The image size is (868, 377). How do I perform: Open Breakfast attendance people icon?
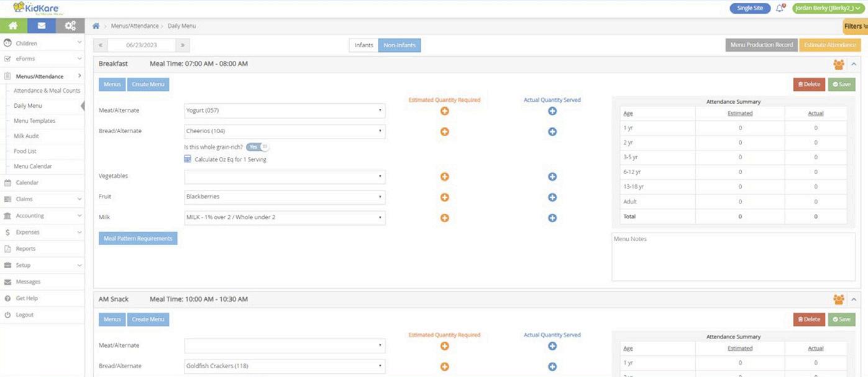[839, 64]
